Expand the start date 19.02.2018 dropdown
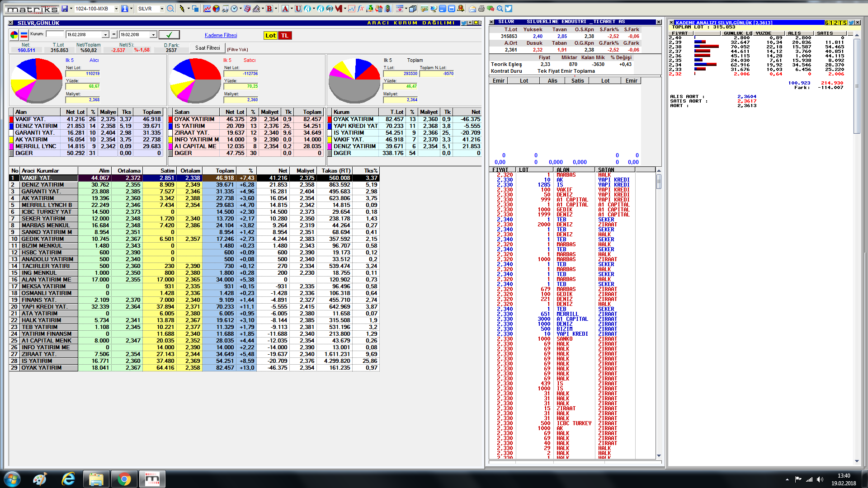This screenshot has height=488, width=868. click(x=105, y=35)
